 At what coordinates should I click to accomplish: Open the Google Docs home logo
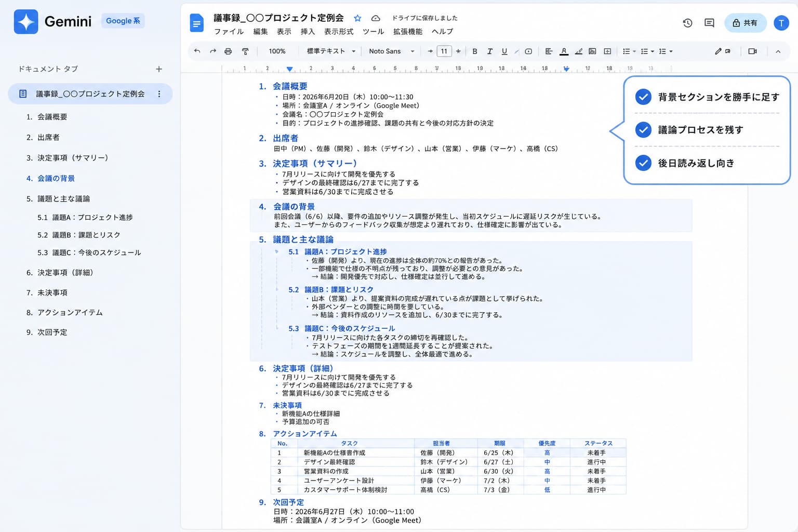[196, 23]
